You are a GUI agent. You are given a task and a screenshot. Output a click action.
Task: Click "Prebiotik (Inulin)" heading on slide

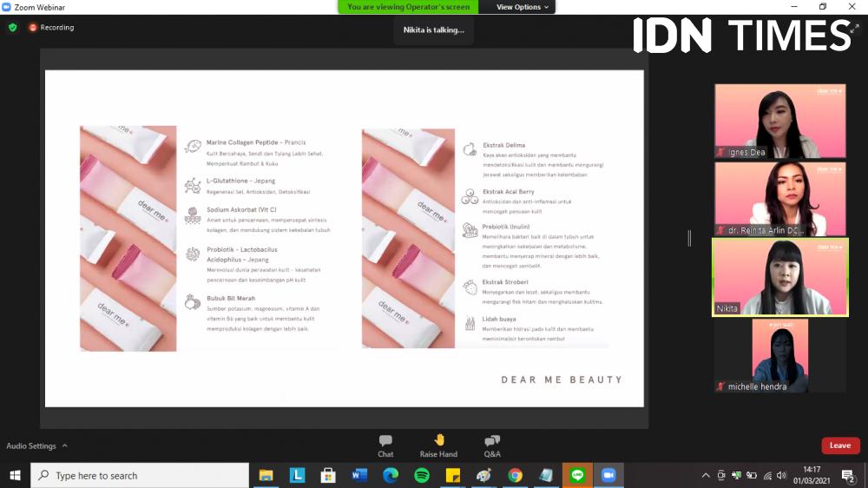[505, 227]
